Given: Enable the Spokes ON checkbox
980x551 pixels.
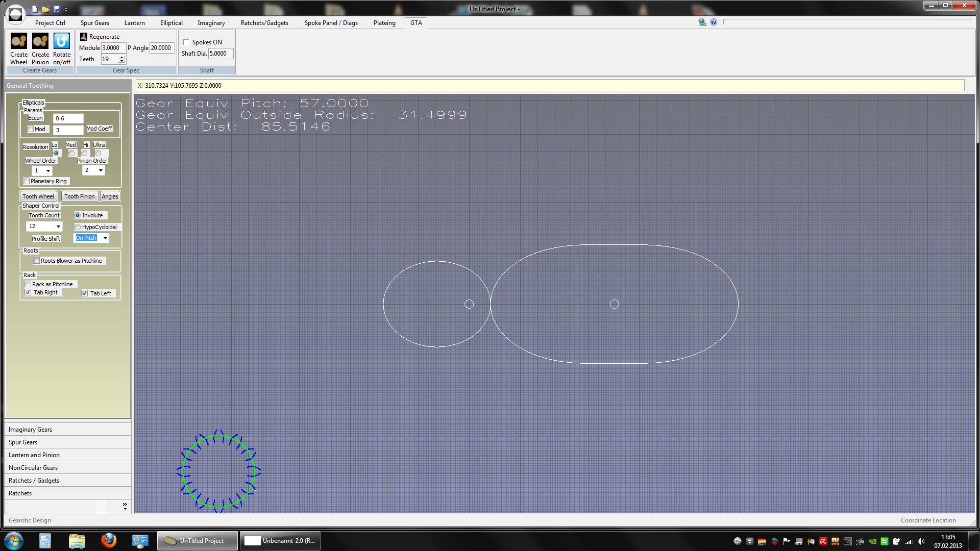Looking at the screenshot, I should coord(186,42).
